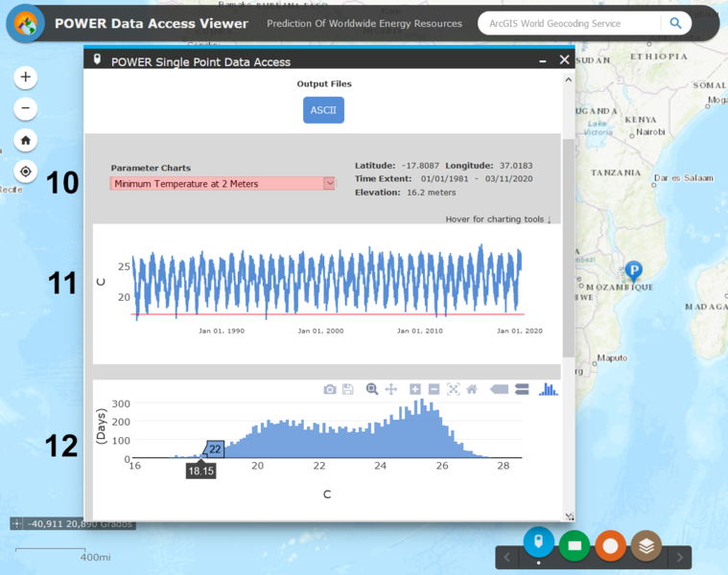Open the green rectangle regional data widget
728x575 pixels.
pyautogui.click(x=575, y=546)
